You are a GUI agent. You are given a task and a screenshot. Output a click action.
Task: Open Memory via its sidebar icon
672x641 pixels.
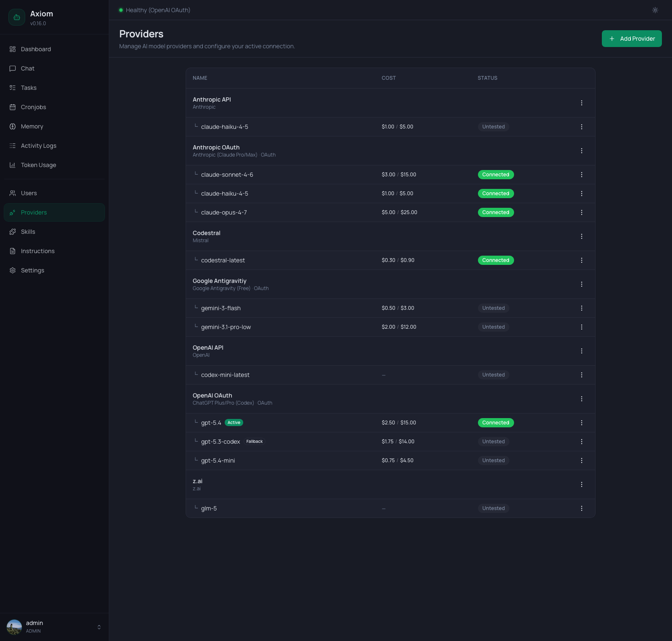pos(13,126)
